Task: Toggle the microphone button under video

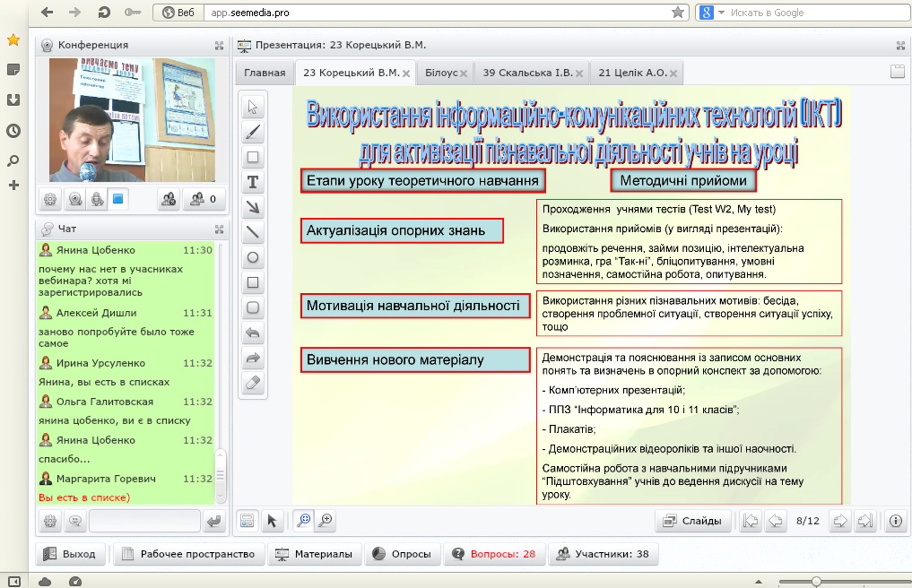Action: [x=97, y=200]
